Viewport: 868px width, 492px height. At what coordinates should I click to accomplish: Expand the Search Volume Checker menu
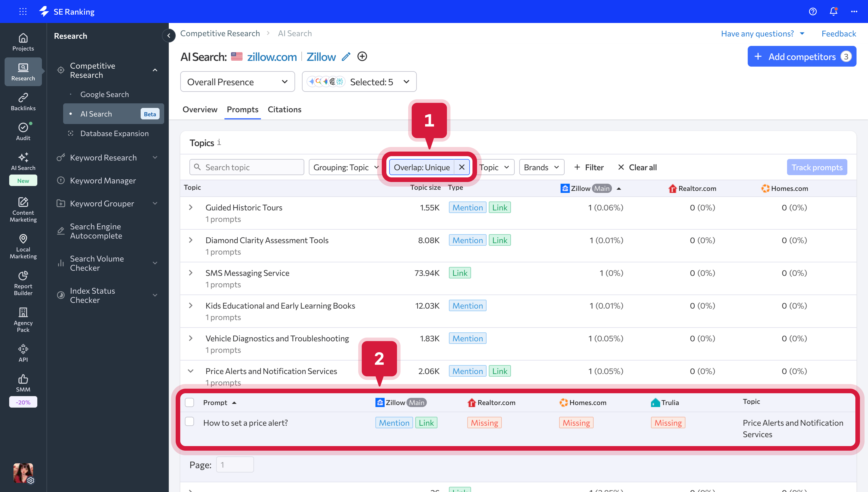(x=155, y=263)
